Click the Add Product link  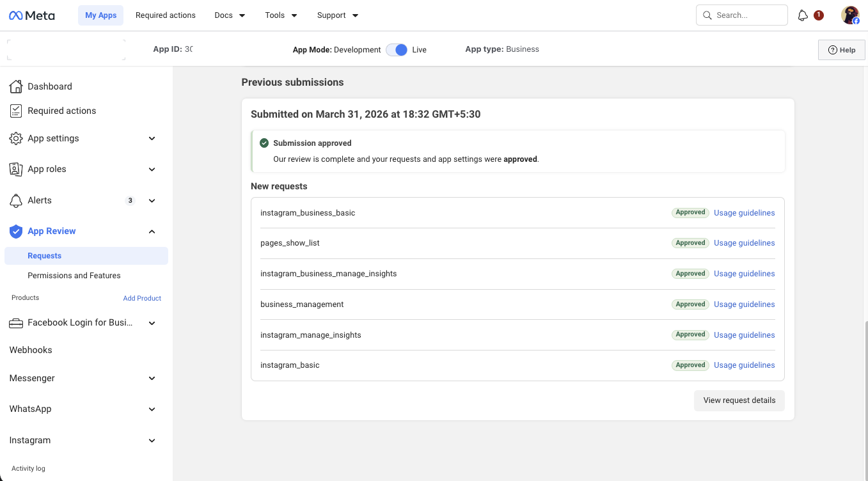tap(142, 298)
